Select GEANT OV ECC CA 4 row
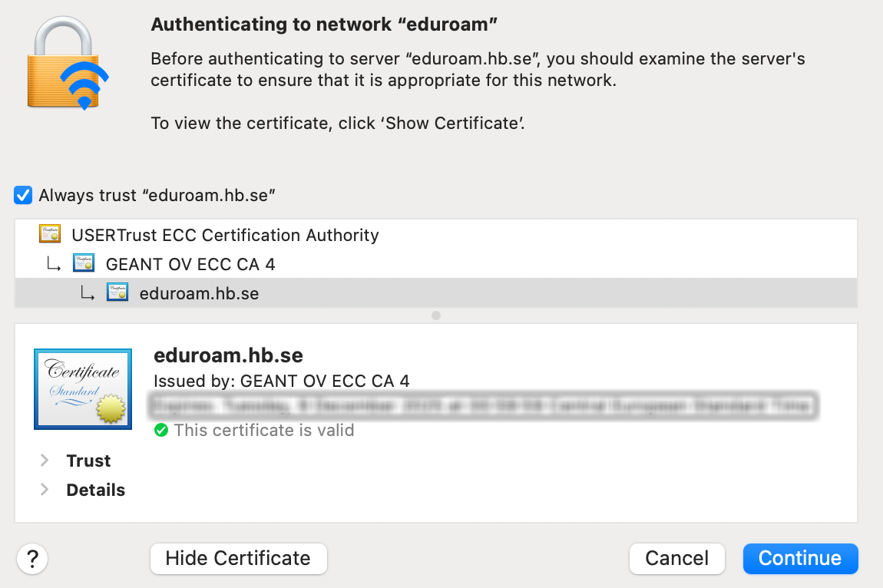883x588 pixels. point(190,264)
